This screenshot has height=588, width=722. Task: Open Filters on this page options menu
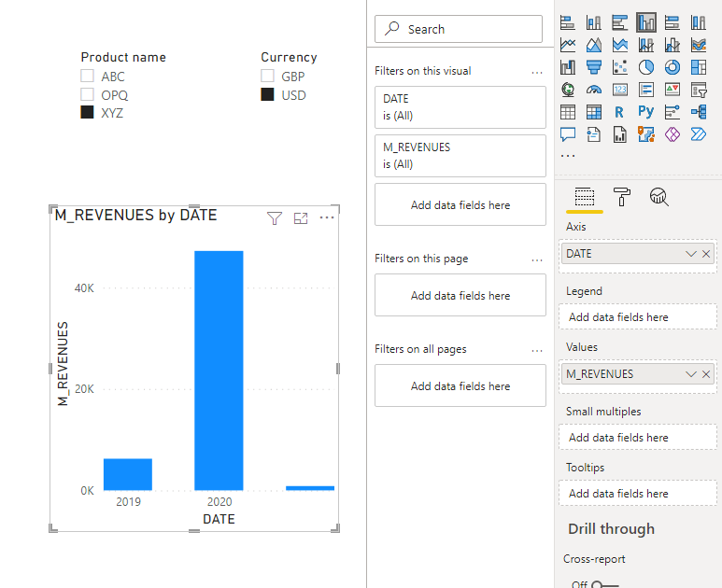point(537,260)
